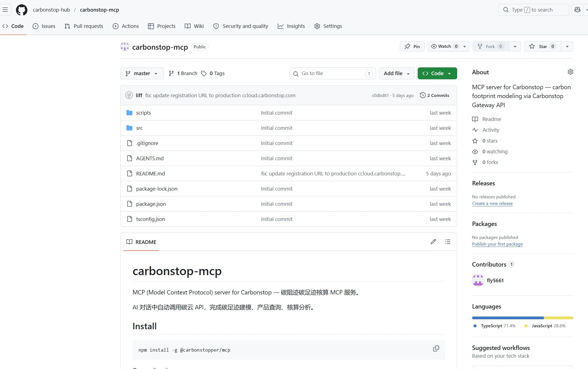Screen dimensions: 588x369
Task: Click Create a new release link
Action: pos(492,204)
